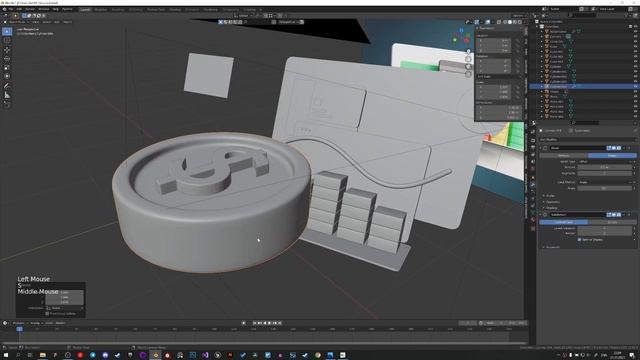640x360 pixels.
Task: Open the Texture properties tab
Action: pos(533,229)
